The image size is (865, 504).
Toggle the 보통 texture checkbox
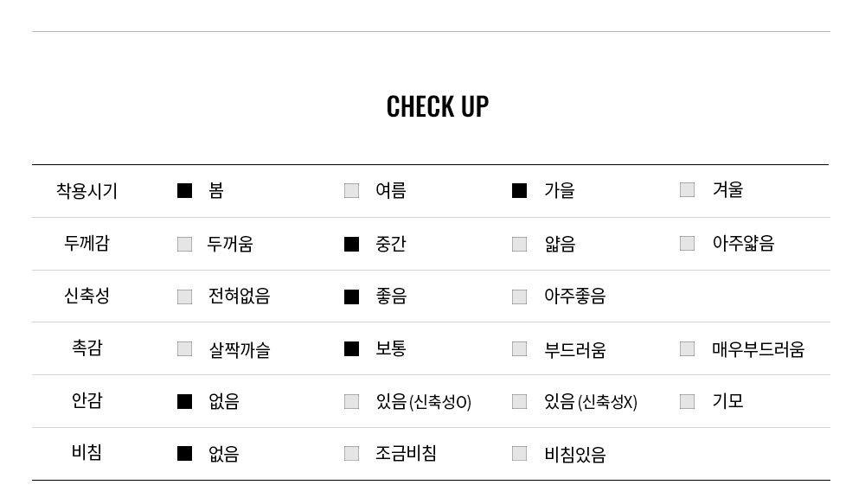click(351, 349)
